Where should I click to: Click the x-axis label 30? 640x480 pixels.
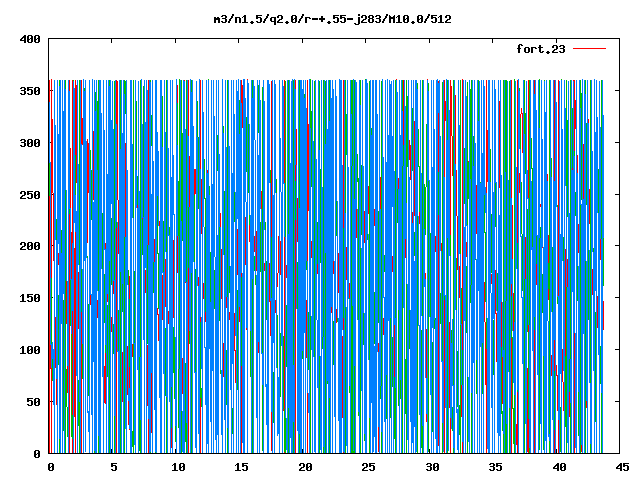pos(432,467)
